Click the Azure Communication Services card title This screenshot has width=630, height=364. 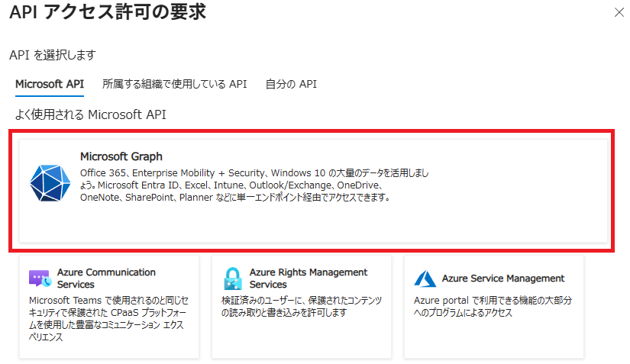click(x=106, y=278)
